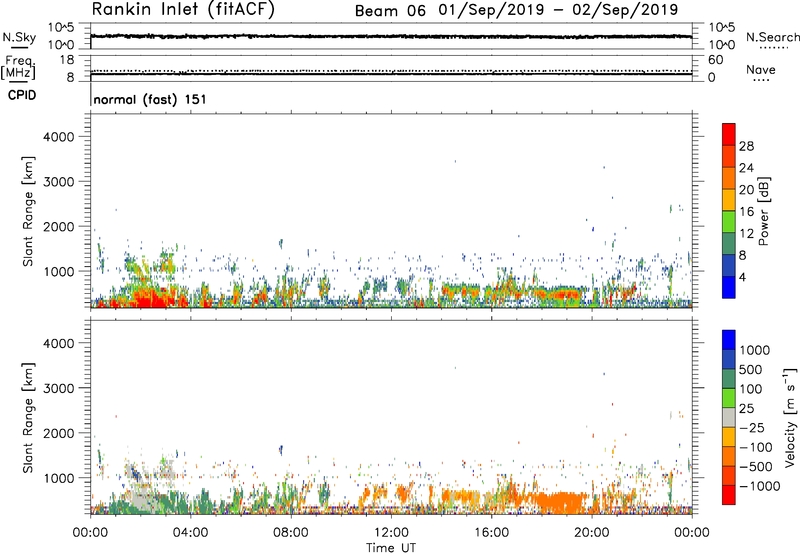
Task: Click 'Slant Range [km]' label of velocity panel
Action: [28, 418]
